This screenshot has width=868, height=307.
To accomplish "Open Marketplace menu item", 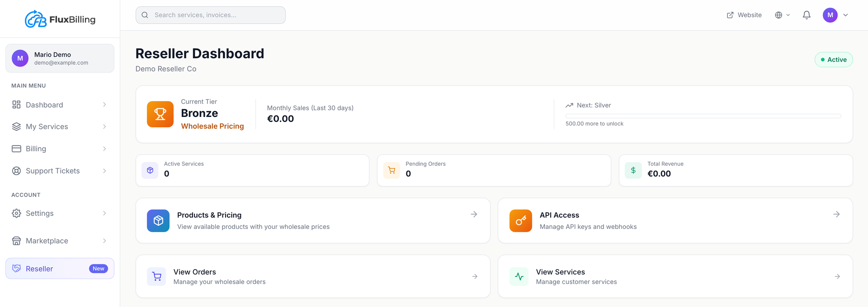I will click(x=60, y=241).
